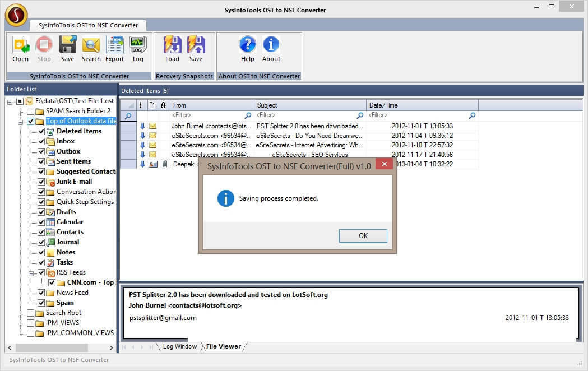Click folder list scroll left arrow
This screenshot has width=588, height=371.
pos(10,348)
